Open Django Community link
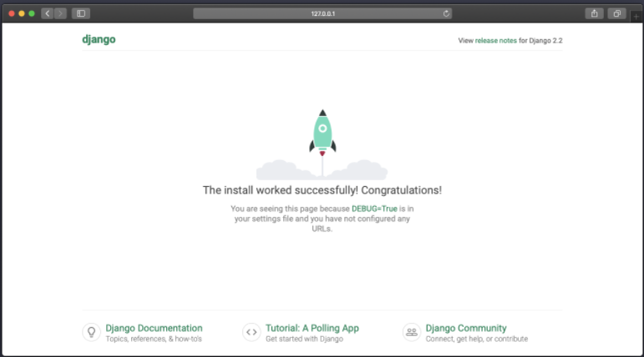 [466, 328]
